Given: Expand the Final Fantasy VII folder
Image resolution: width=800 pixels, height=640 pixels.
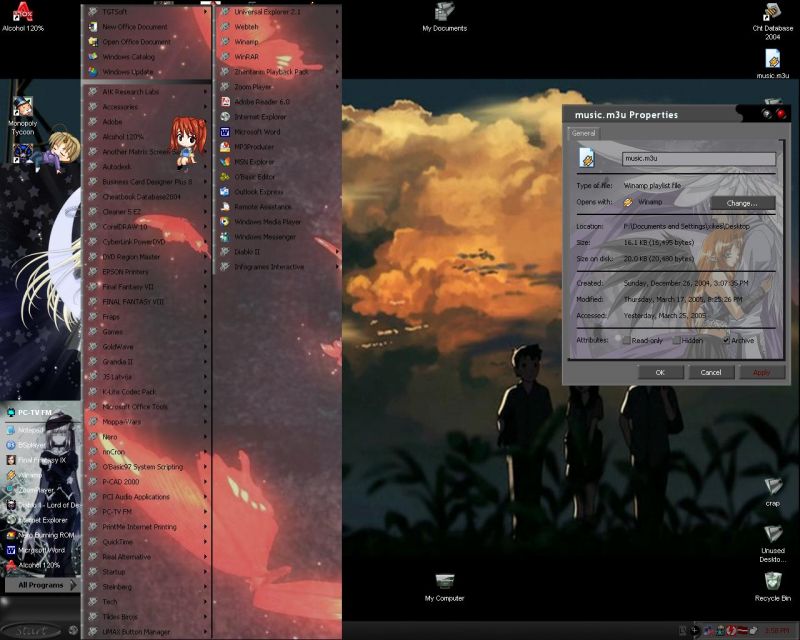Looking at the screenshot, I should [x=147, y=287].
